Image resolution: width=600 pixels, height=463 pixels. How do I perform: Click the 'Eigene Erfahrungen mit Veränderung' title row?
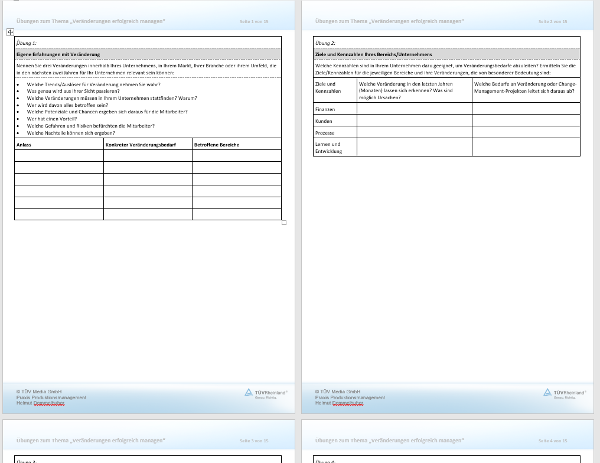58,54
